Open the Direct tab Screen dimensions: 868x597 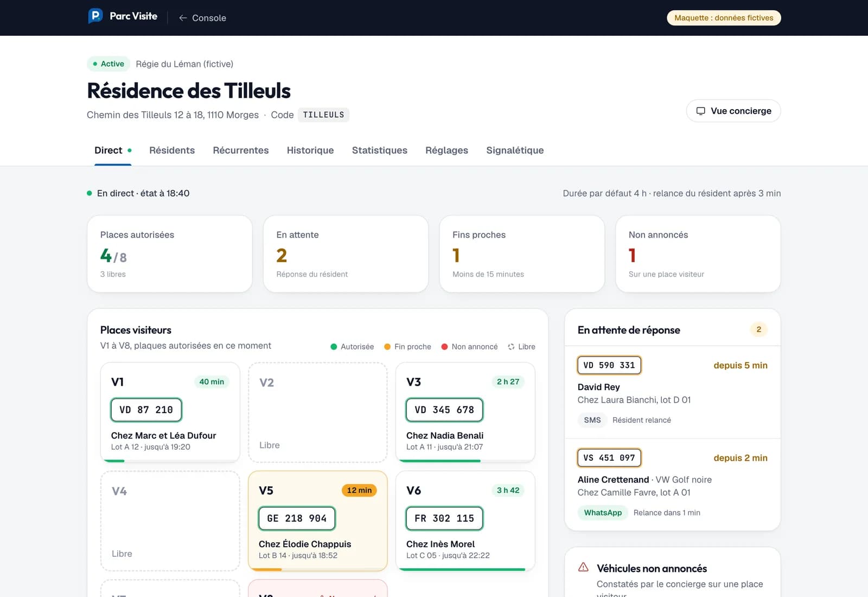113,150
